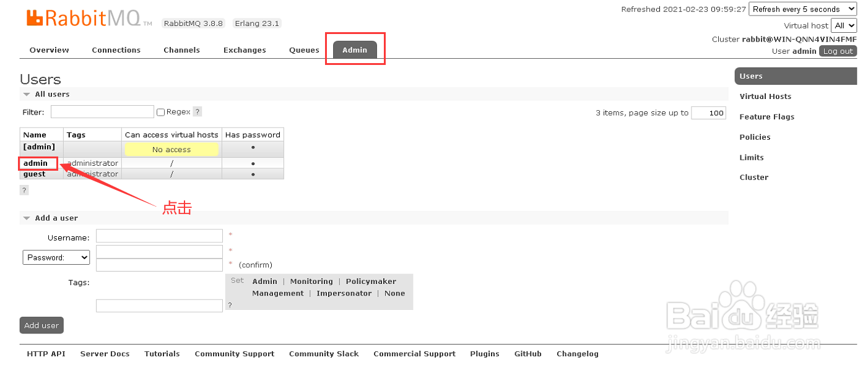Open the Virtual host dropdown
This screenshot has height=373, width=868.
(x=844, y=25)
